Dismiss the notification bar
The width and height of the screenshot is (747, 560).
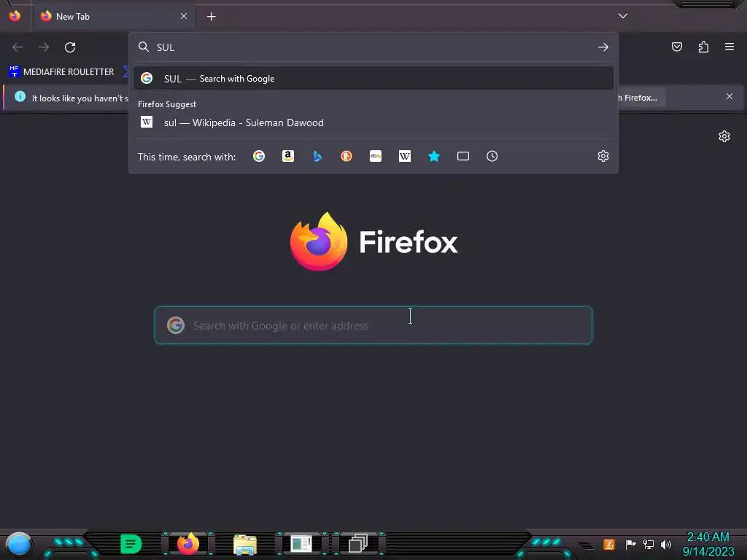(729, 97)
